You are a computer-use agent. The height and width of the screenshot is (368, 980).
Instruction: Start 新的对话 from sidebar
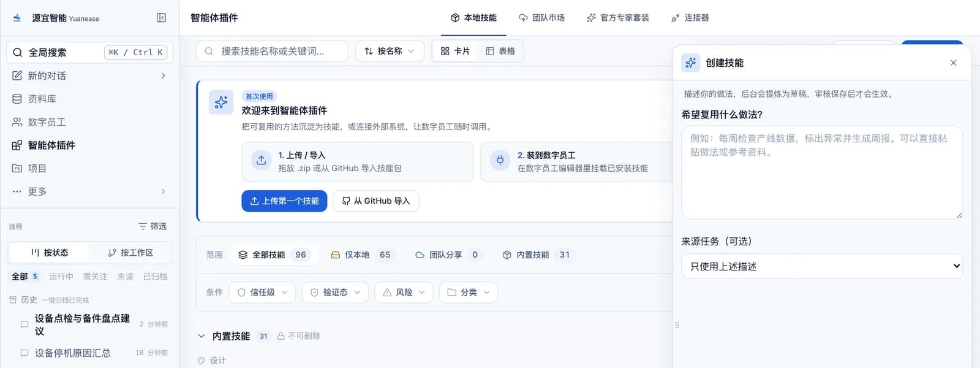47,75
